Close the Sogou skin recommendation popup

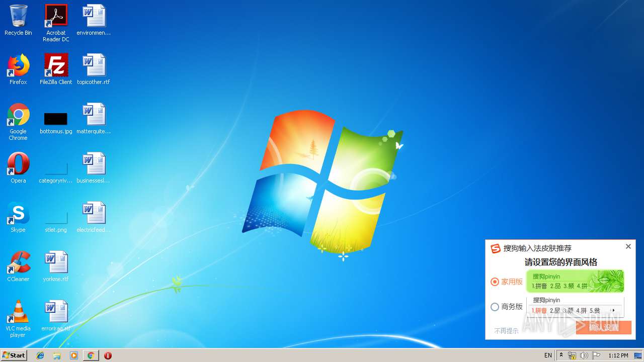click(x=628, y=246)
